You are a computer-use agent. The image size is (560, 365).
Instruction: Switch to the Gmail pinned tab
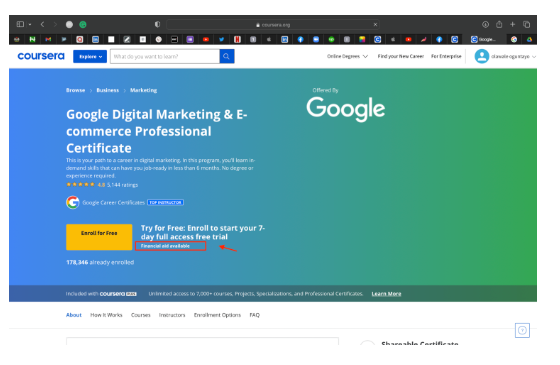click(48, 39)
